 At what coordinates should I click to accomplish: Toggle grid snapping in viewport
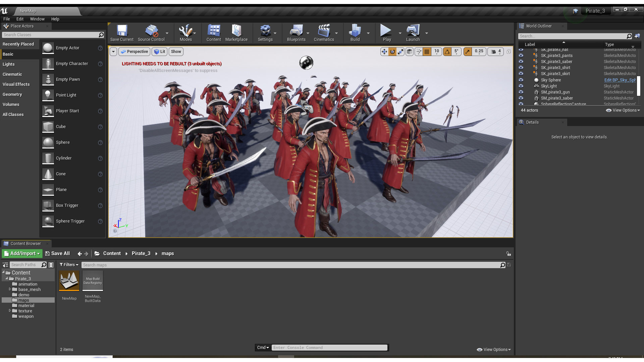coord(427,52)
